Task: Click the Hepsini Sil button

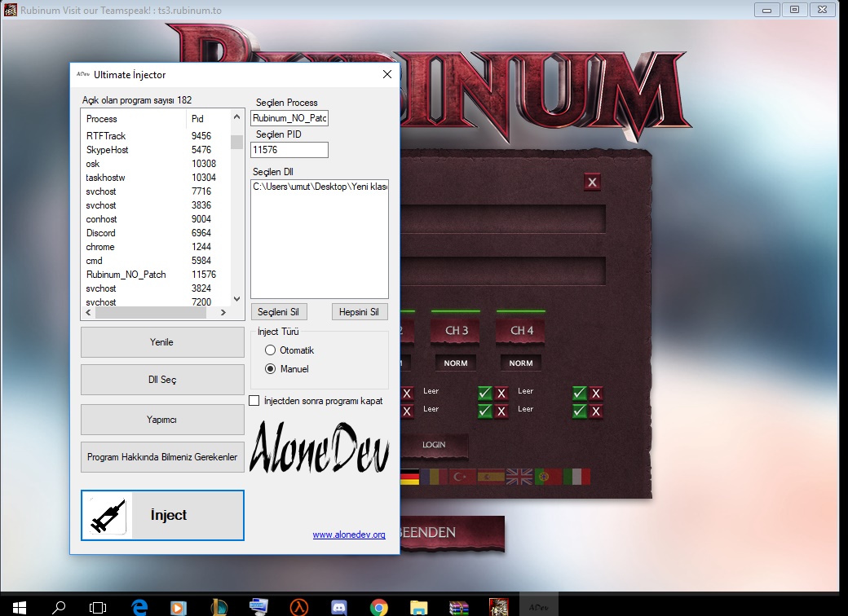Action: coord(359,312)
